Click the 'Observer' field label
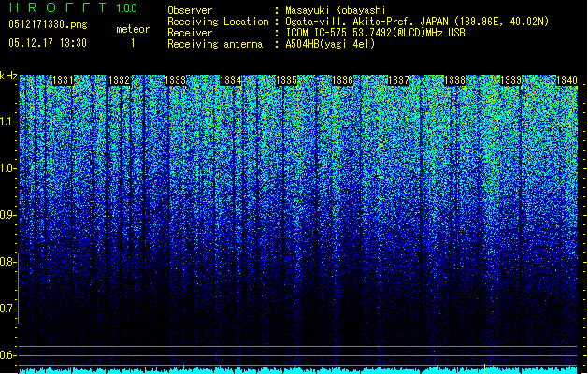 pos(190,10)
